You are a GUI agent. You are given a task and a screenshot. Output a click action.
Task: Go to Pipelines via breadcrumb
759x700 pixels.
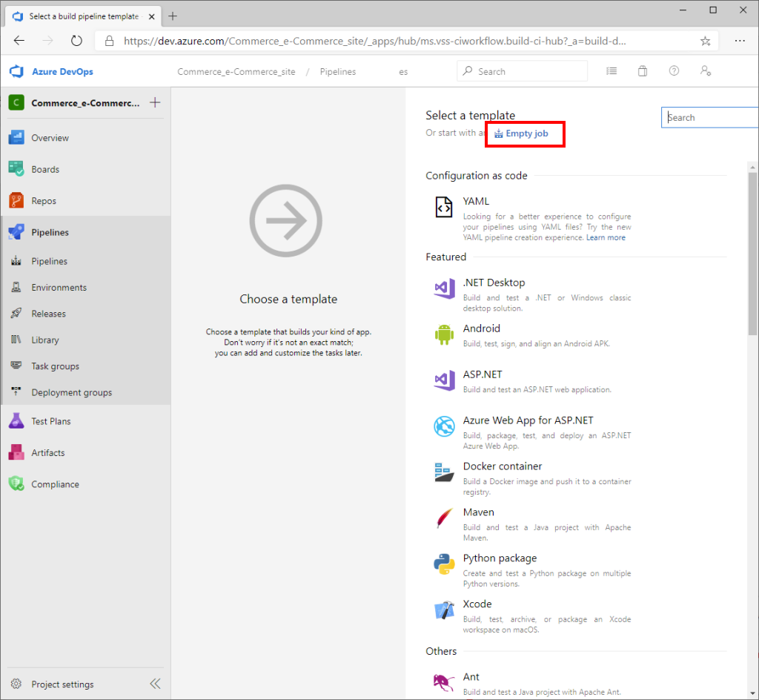pos(338,71)
